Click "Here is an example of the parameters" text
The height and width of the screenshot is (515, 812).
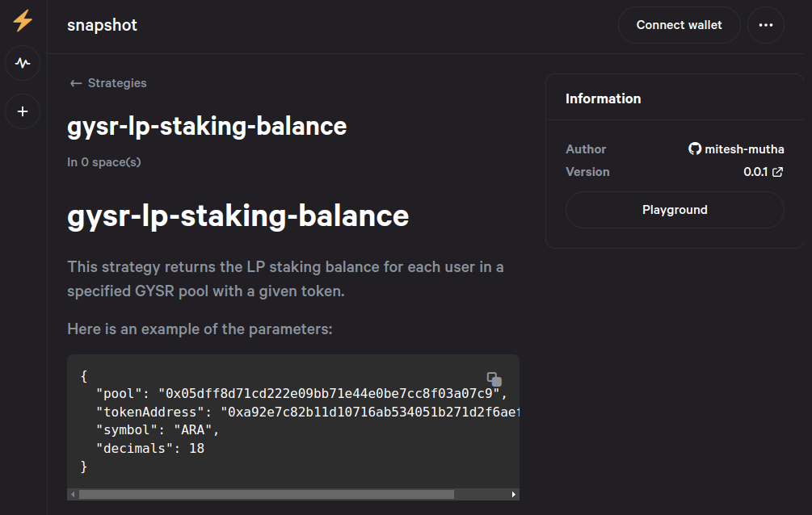pos(200,329)
